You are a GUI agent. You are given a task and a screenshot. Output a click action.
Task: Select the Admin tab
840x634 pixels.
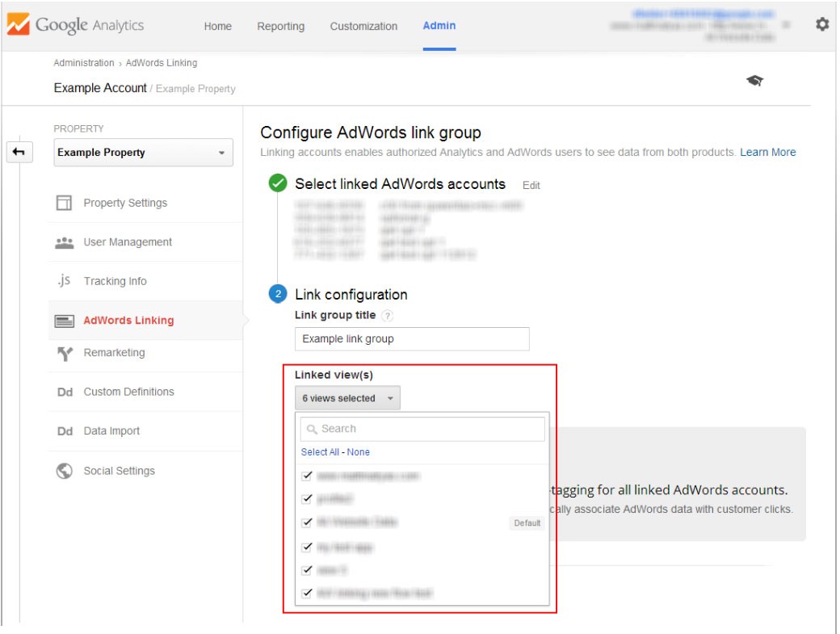(x=439, y=26)
